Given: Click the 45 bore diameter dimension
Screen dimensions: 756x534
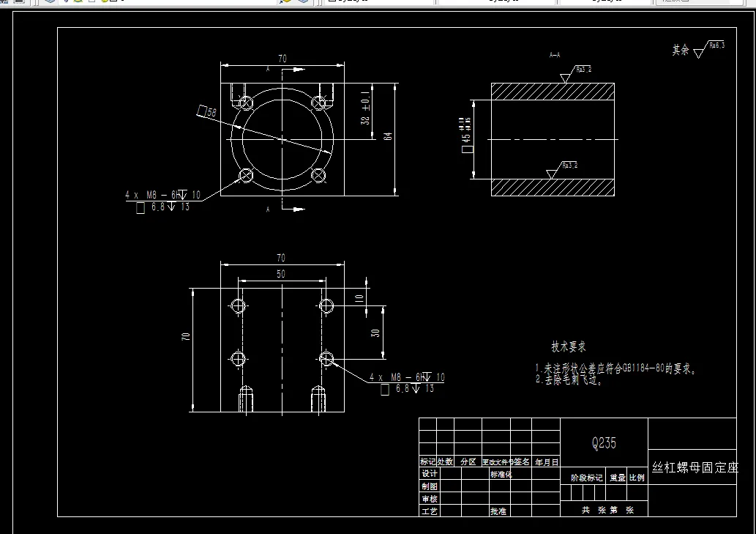Looking at the screenshot, I should [x=467, y=135].
